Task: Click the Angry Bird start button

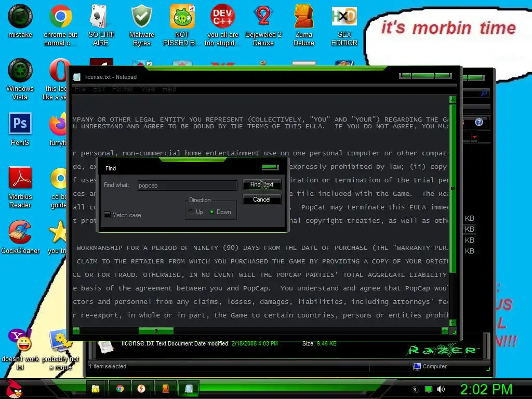Action: click(x=14, y=389)
